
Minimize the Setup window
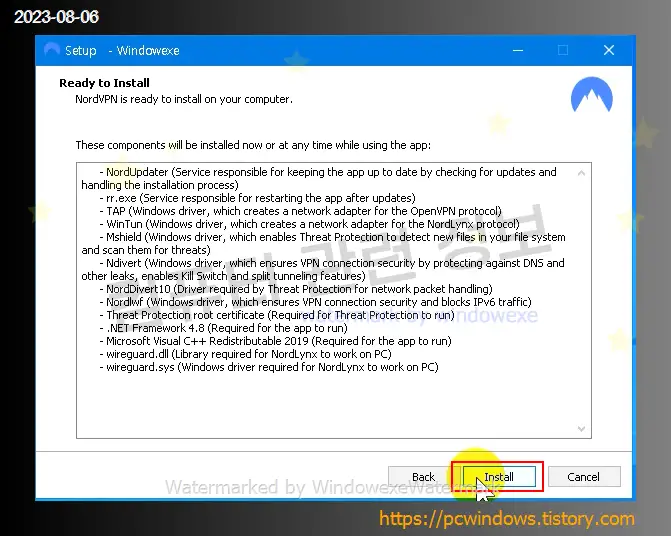point(518,50)
